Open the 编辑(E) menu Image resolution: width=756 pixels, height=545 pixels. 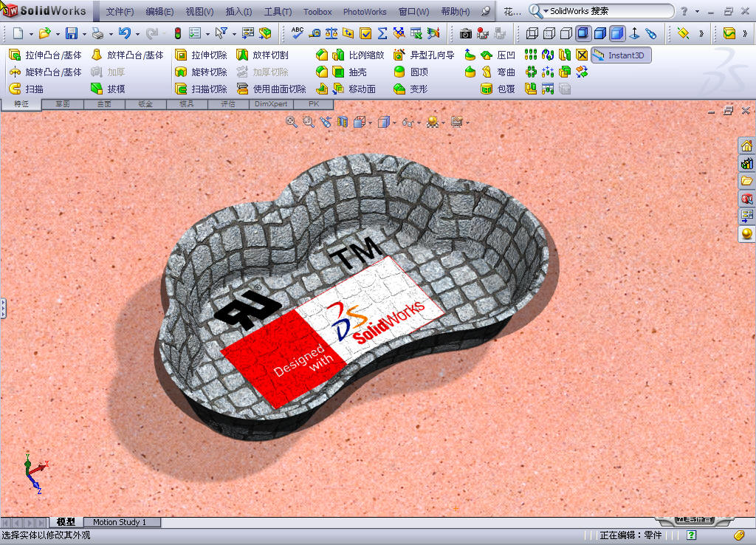(x=159, y=12)
